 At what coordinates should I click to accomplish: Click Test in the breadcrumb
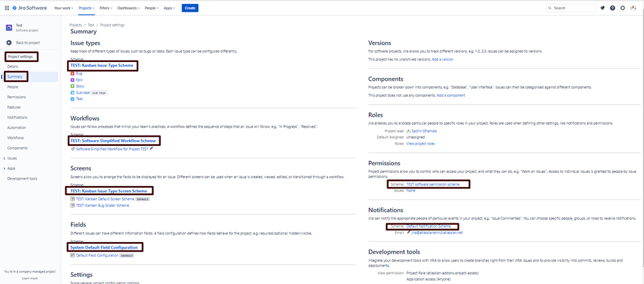pyautogui.click(x=91, y=25)
